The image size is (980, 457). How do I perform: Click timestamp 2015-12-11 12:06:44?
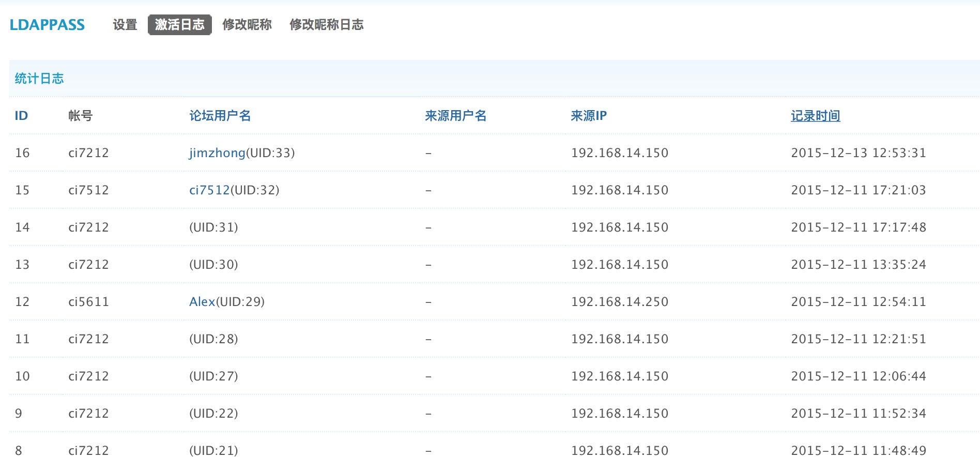tap(859, 376)
